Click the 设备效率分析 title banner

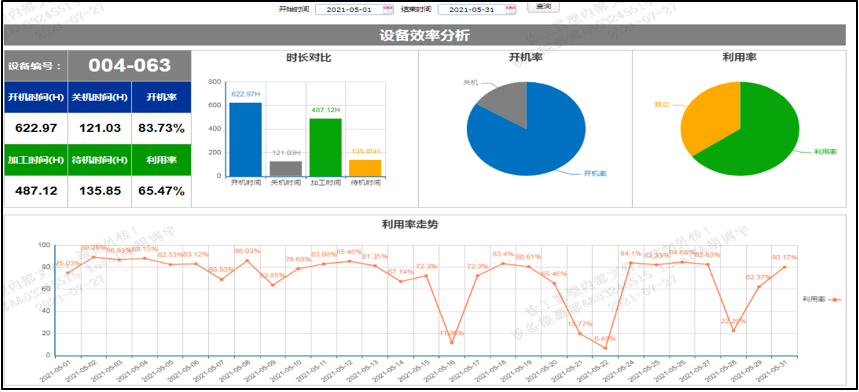[425, 35]
